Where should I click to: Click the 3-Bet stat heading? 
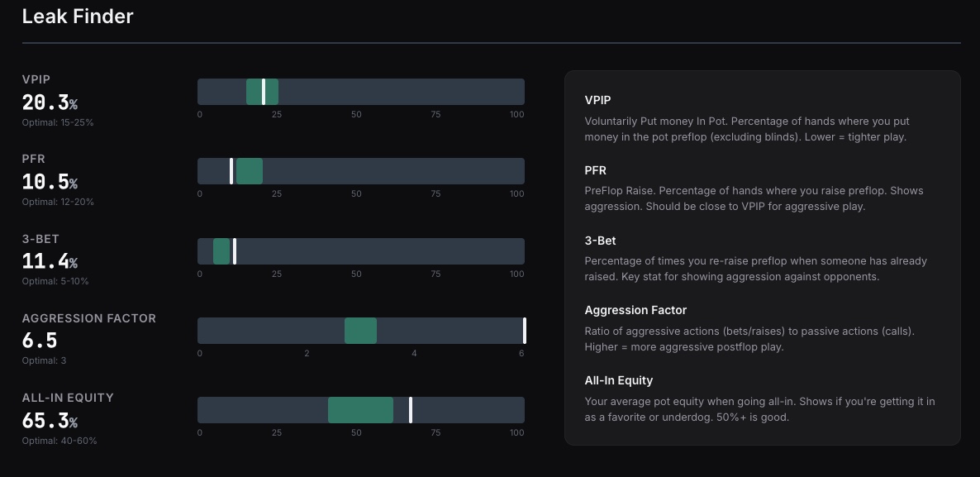41,239
